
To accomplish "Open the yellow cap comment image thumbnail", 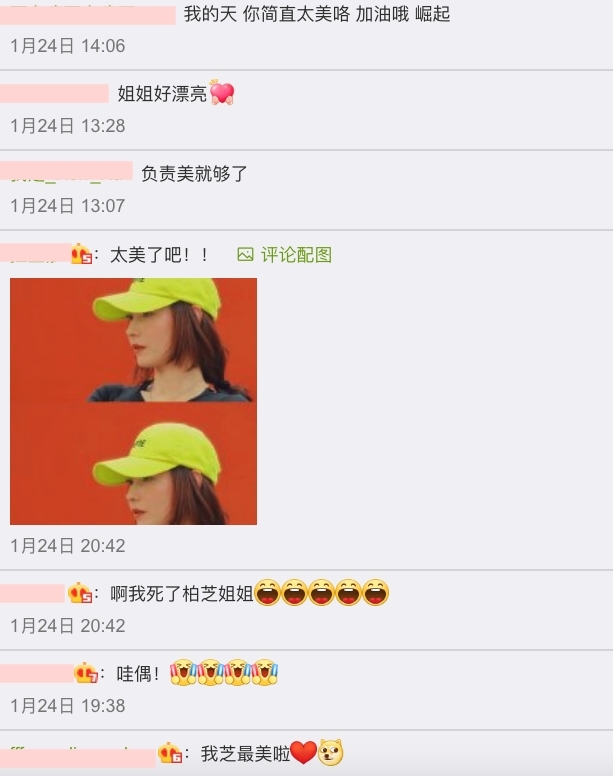I will pos(134,401).
